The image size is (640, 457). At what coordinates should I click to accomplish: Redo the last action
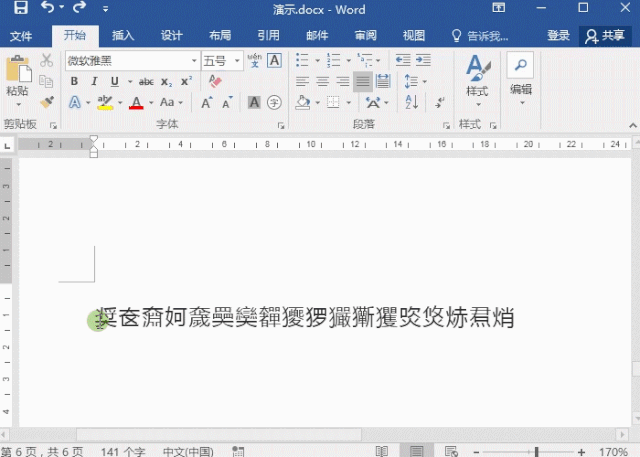pos(80,8)
